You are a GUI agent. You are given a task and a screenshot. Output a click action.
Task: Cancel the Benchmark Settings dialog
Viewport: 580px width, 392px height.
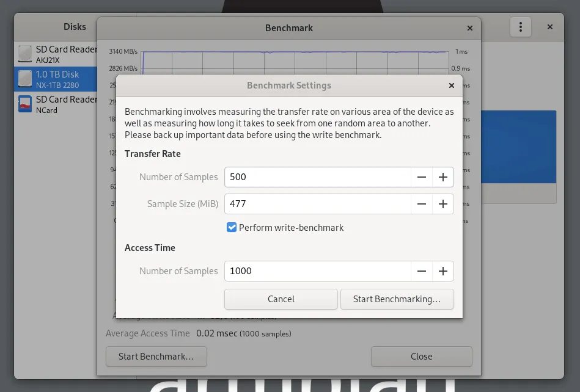(x=281, y=299)
